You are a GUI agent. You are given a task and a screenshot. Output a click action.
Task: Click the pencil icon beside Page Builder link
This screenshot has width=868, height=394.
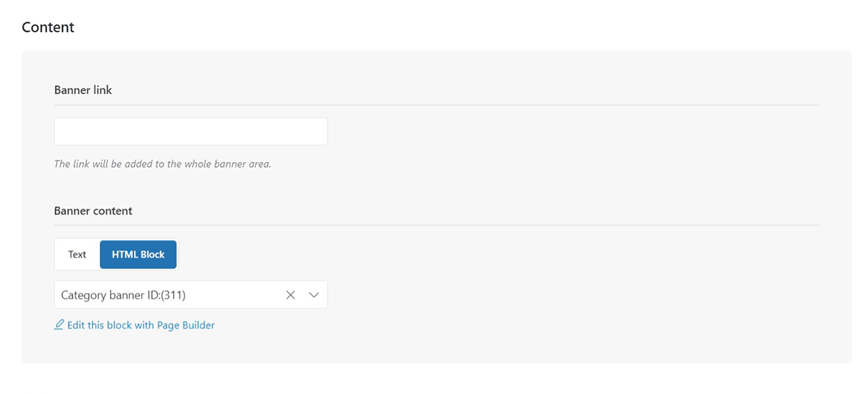[59, 325]
